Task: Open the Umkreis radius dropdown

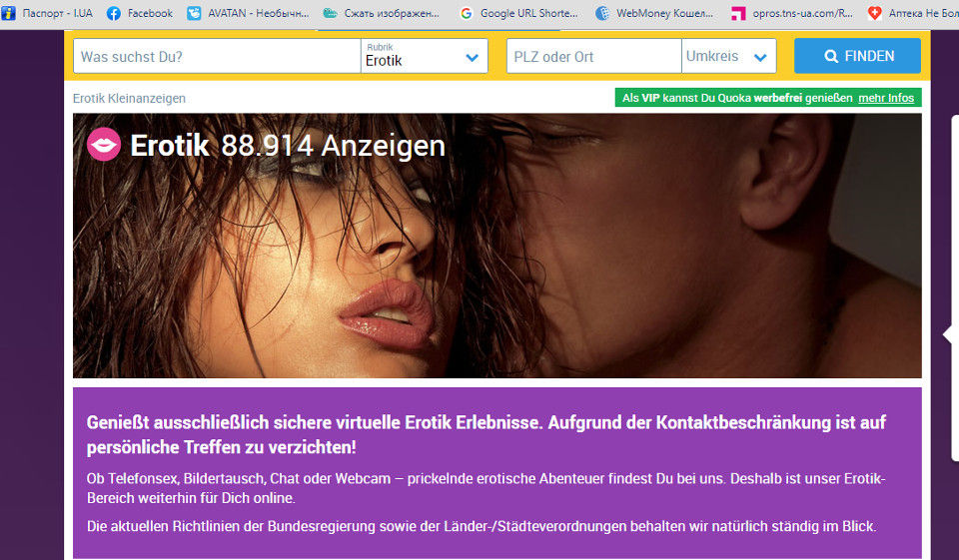Action: point(760,57)
